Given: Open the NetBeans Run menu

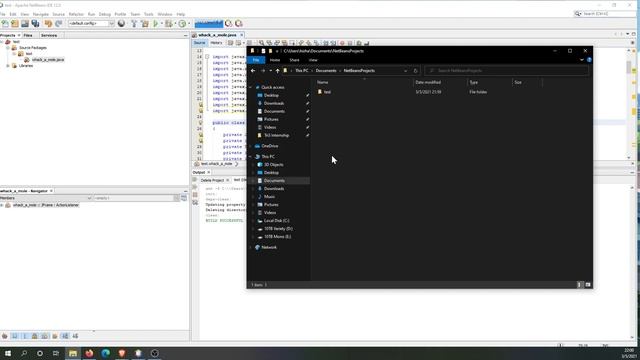Looking at the screenshot, I should click(91, 14).
